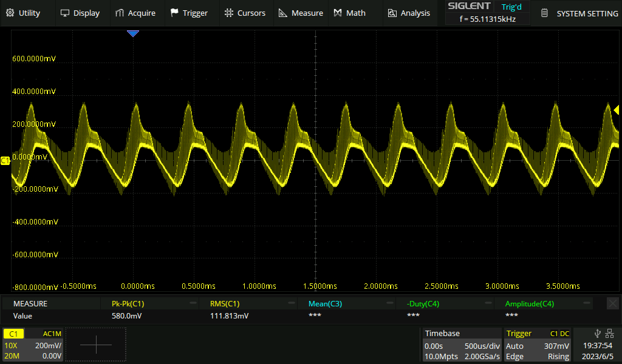The height and width of the screenshot is (364, 622).
Task: Click the USB status icon
Action: pyautogui.click(x=598, y=334)
